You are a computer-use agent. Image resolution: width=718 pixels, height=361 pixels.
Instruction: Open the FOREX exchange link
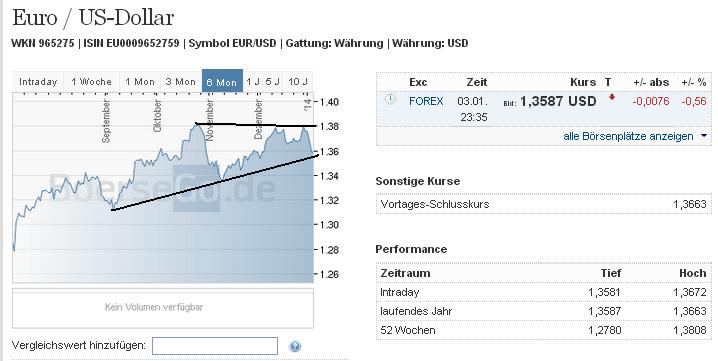426,101
